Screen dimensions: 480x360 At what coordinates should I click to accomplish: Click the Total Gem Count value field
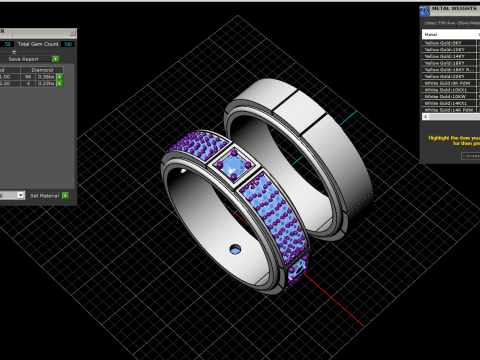pyautogui.click(x=68, y=44)
